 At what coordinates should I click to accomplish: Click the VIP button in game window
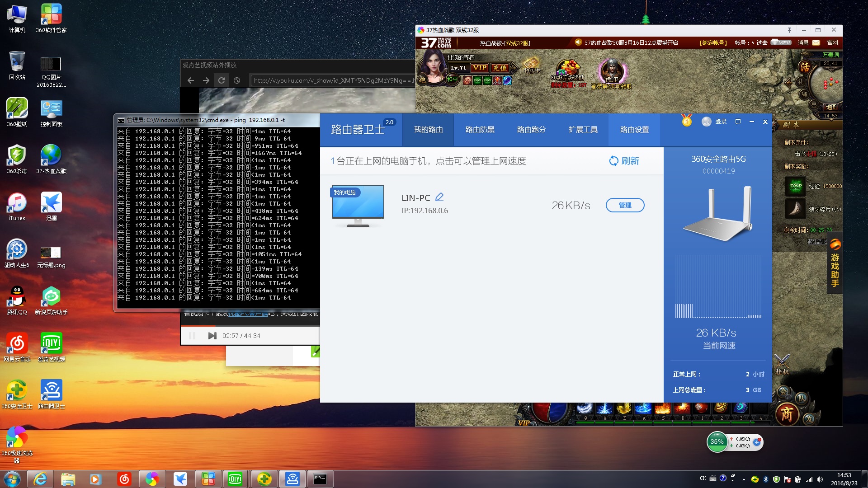click(479, 68)
